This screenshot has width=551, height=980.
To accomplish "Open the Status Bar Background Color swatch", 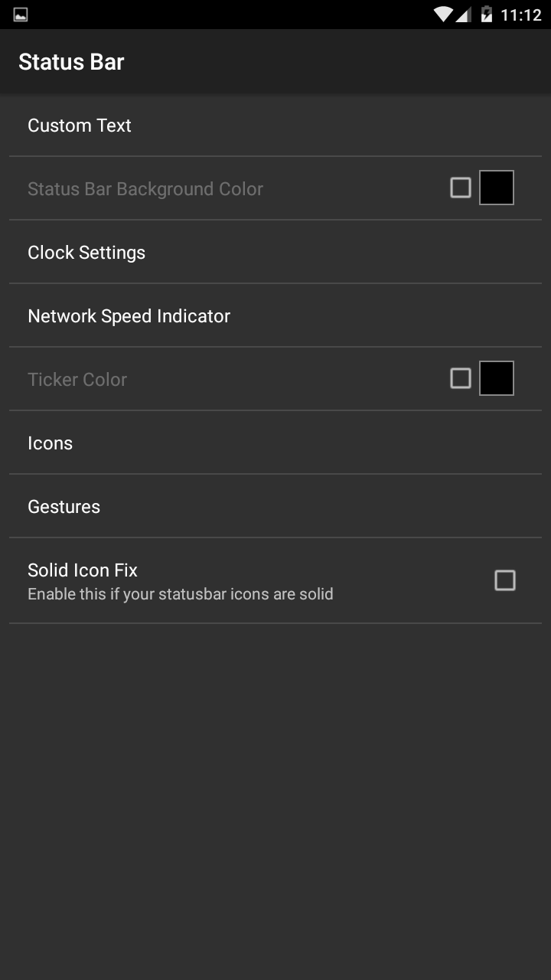I will tap(497, 188).
